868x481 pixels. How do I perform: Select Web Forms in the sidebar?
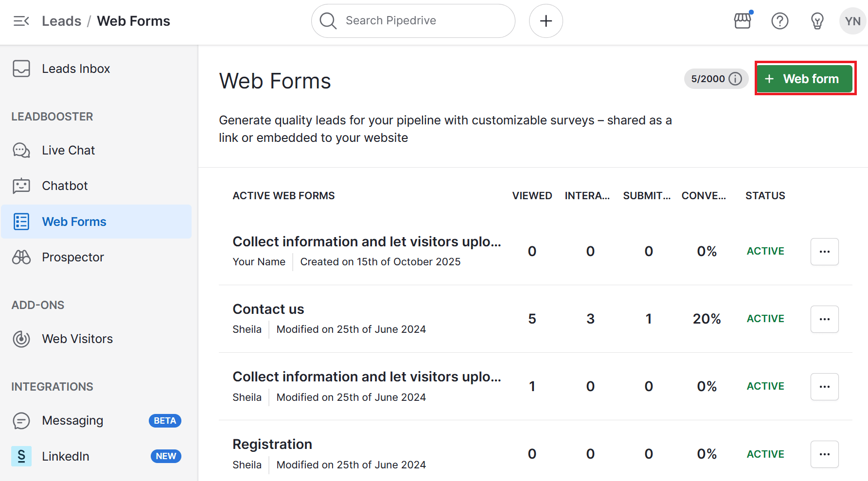[x=74, y=222]
